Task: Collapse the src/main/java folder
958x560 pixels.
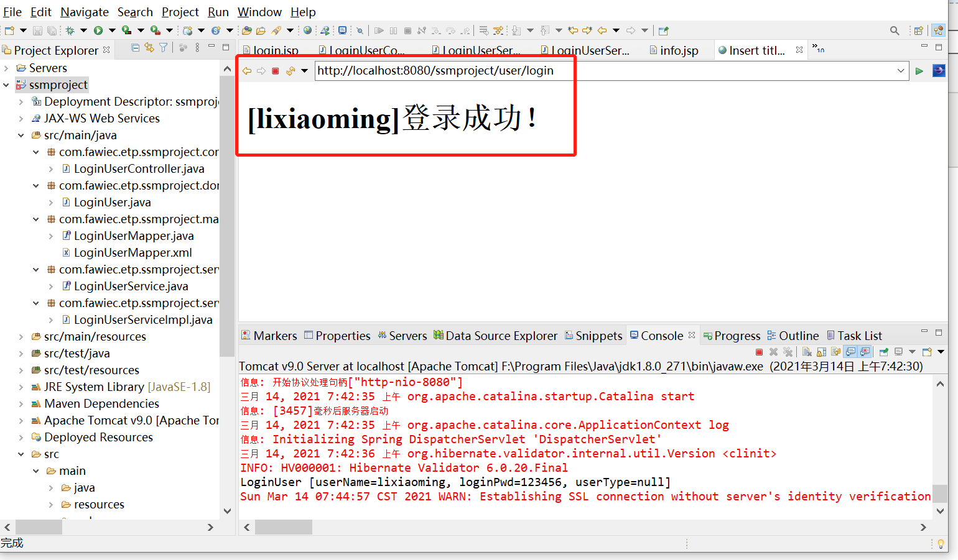Action: point(21,135)
